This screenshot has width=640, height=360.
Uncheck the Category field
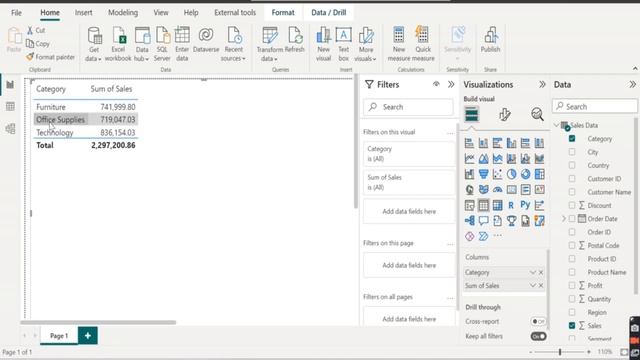click(x=572, y=139)
